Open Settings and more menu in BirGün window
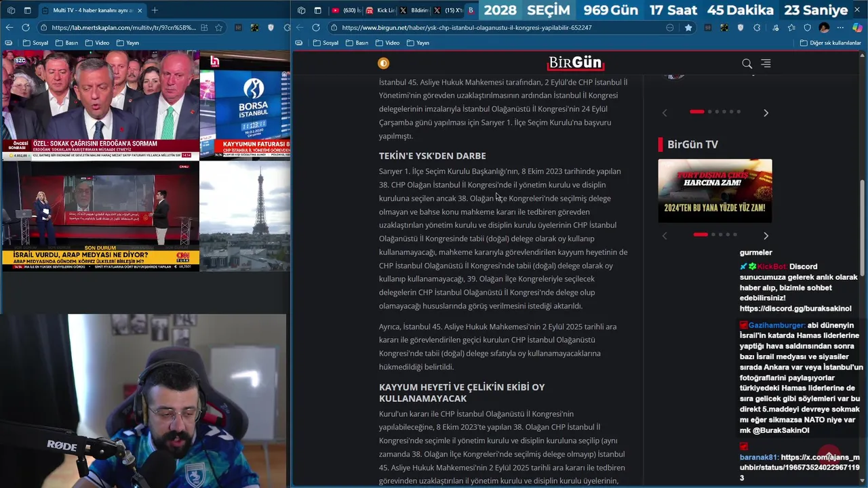The width and height of the screenshot is (868, 488). click(842, 28)
